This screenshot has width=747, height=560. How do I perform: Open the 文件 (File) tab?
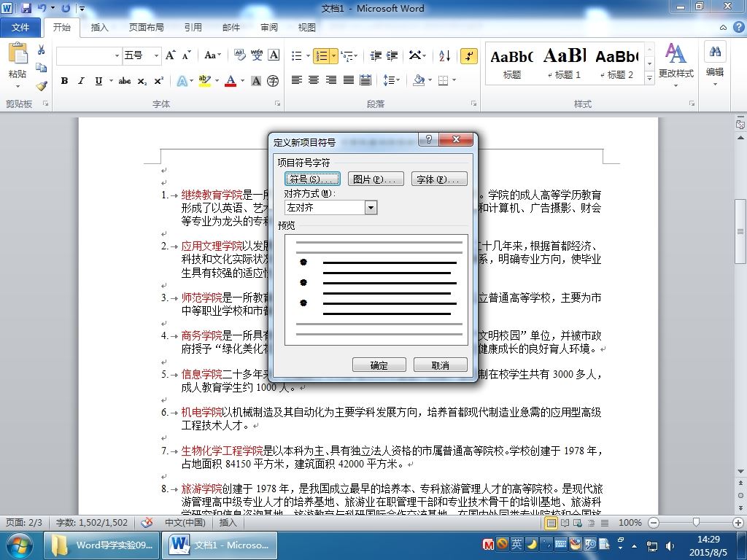[20, 28]
